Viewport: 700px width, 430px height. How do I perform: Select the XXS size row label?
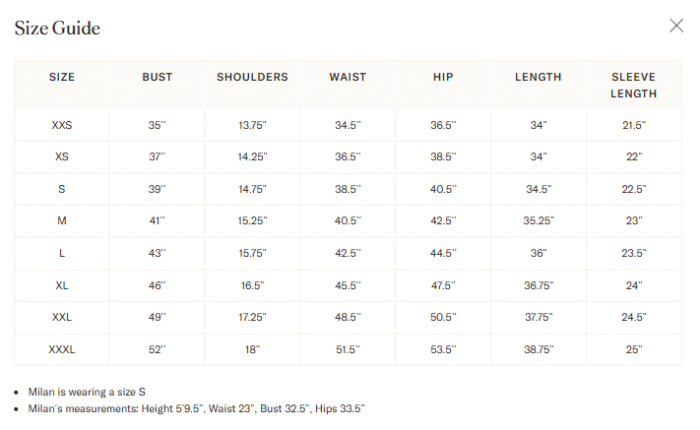point(62,125)
